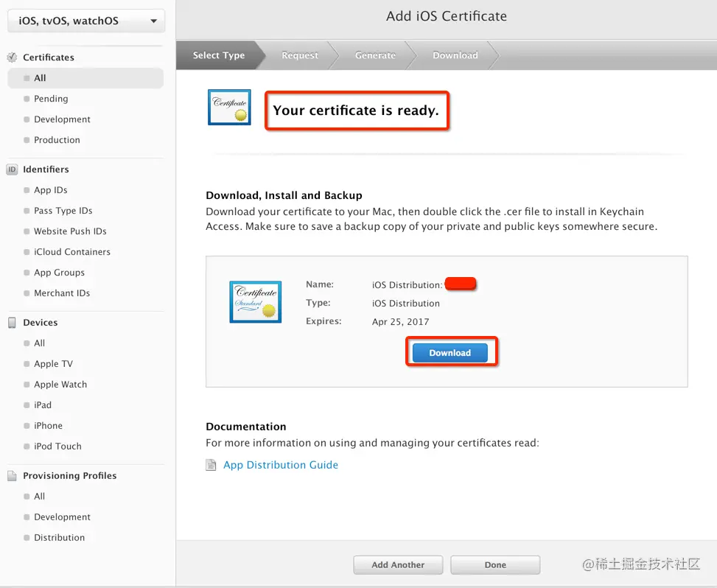Open iCloud Containers
Image resolution: width=717 pixels, height=588 pixels.
[x=71, y=252]
